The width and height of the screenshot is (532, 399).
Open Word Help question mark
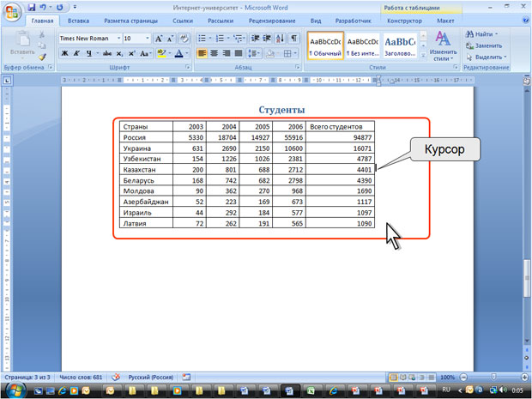click(525, 21)
